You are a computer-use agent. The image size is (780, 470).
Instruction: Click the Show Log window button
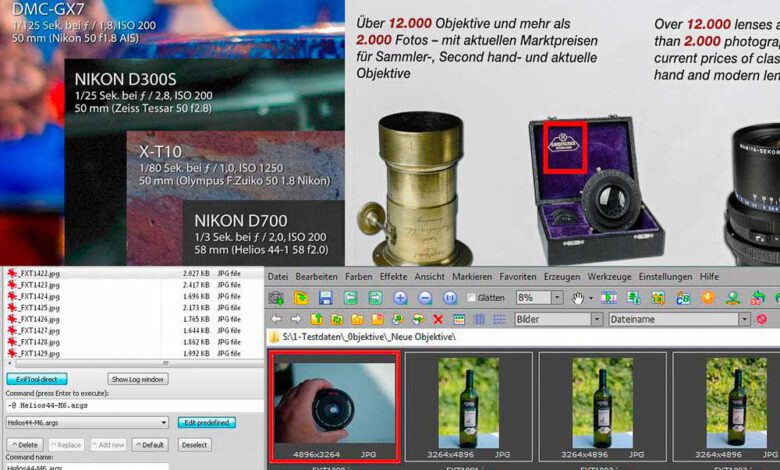point(138,379)
